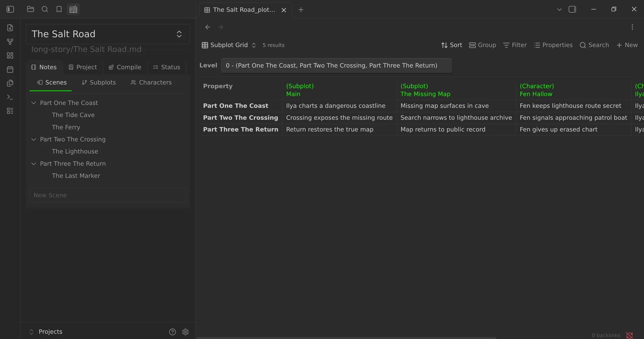Open a new tab with plus
Screen dimensions: 644x339
[x=301, y=10]
